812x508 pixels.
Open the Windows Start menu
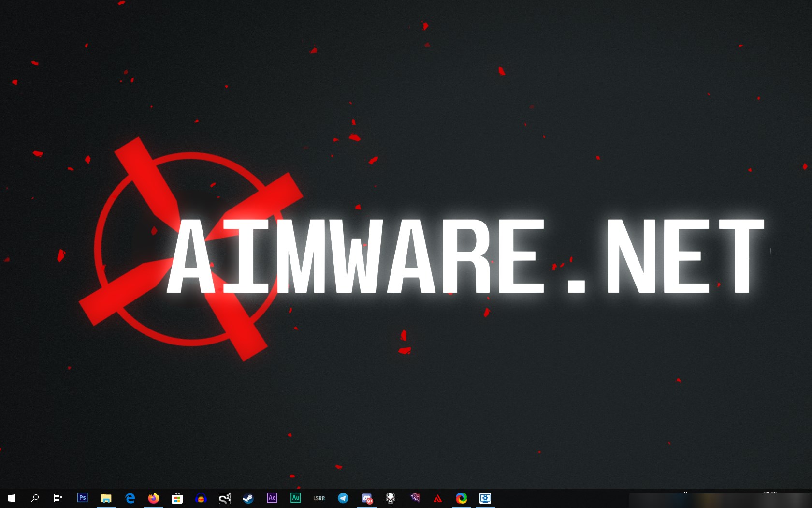[12, 498]
